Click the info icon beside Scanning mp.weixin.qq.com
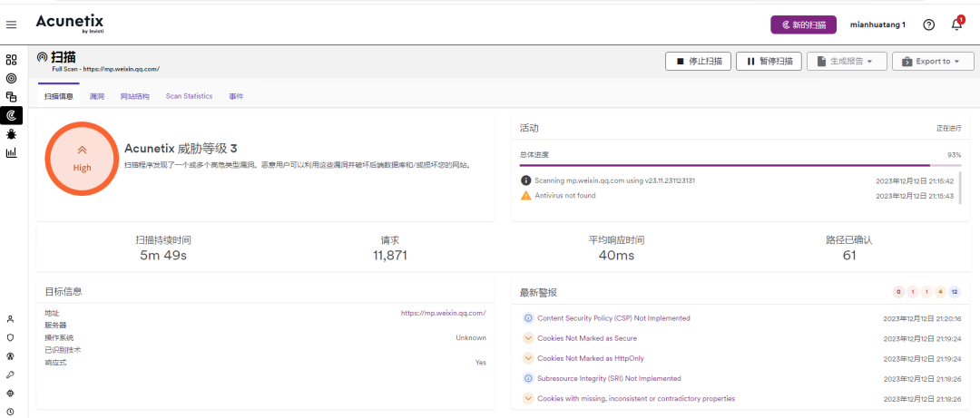980x418 pixels. click(x=525, y=180)
